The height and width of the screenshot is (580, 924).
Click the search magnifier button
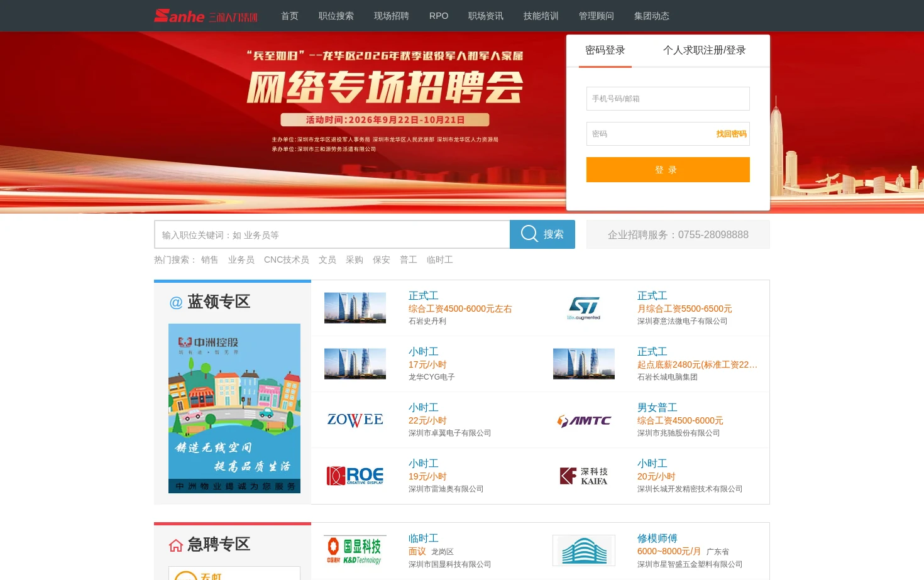[542, 234]
